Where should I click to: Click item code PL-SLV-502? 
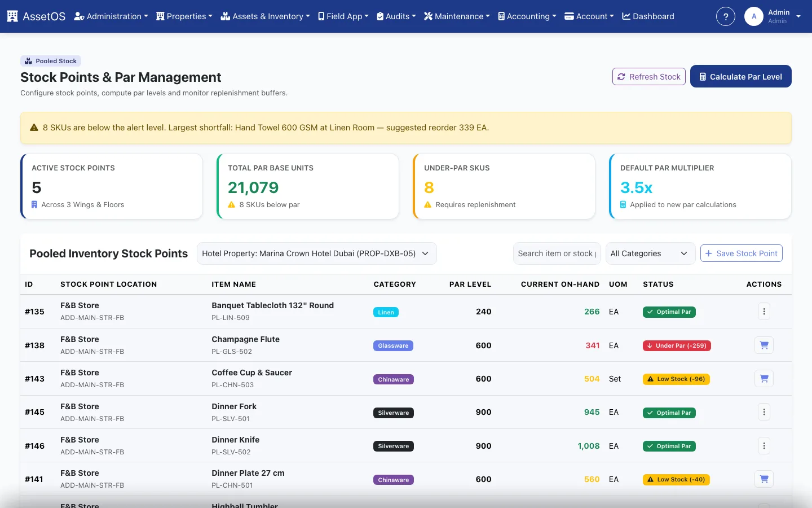(x=231, y=452)
